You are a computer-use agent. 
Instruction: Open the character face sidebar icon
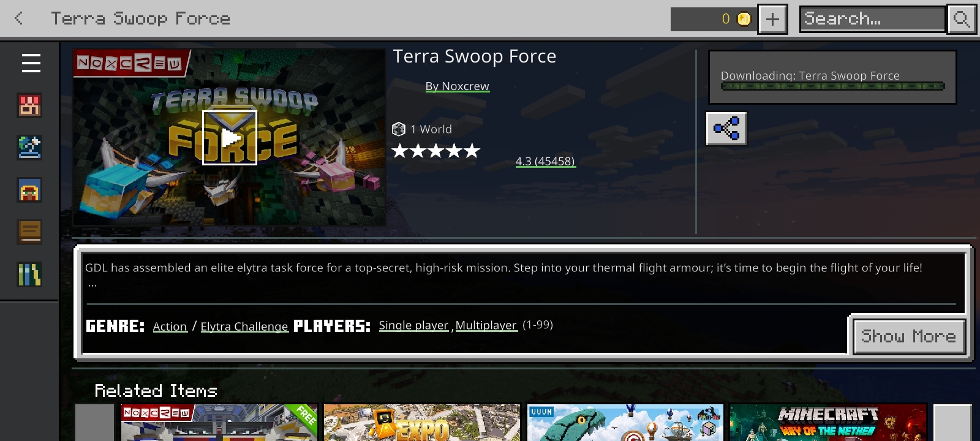coord(29,190)
